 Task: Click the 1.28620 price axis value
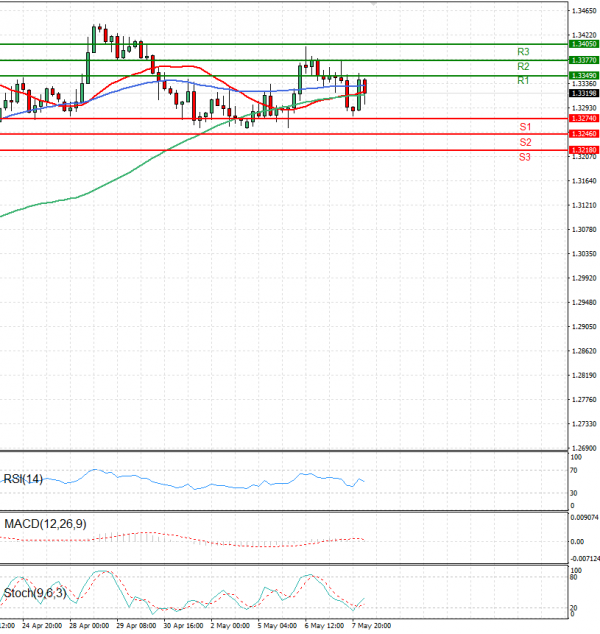tap(584, 351)
